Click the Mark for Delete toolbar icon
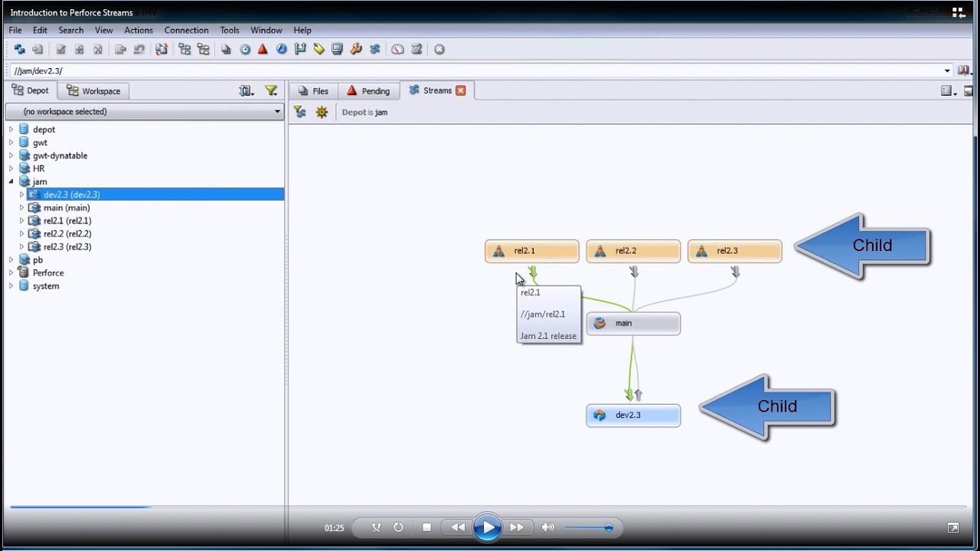The width and height of the screenshot is (980, 551). click(97, 49)
